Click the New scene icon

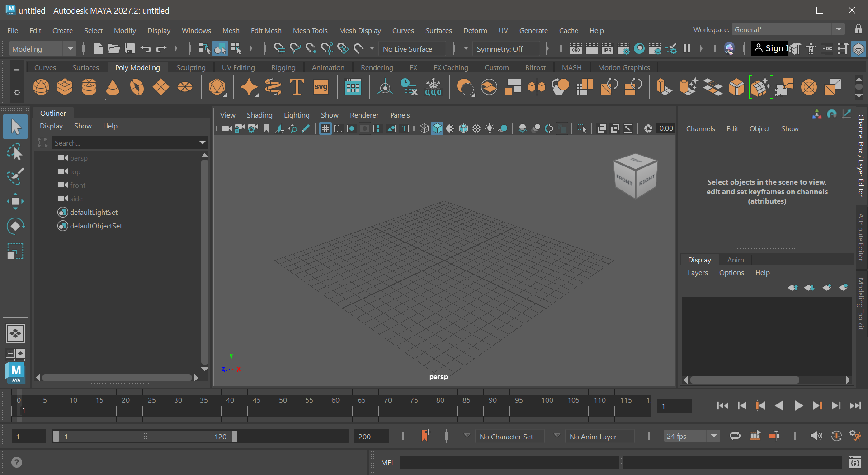coord(98,48)
